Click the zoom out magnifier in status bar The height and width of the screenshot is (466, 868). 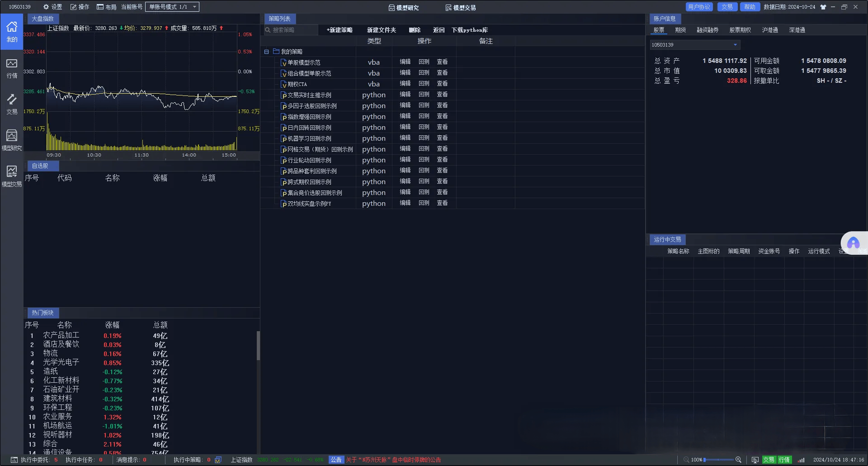(x=686, y=460)
